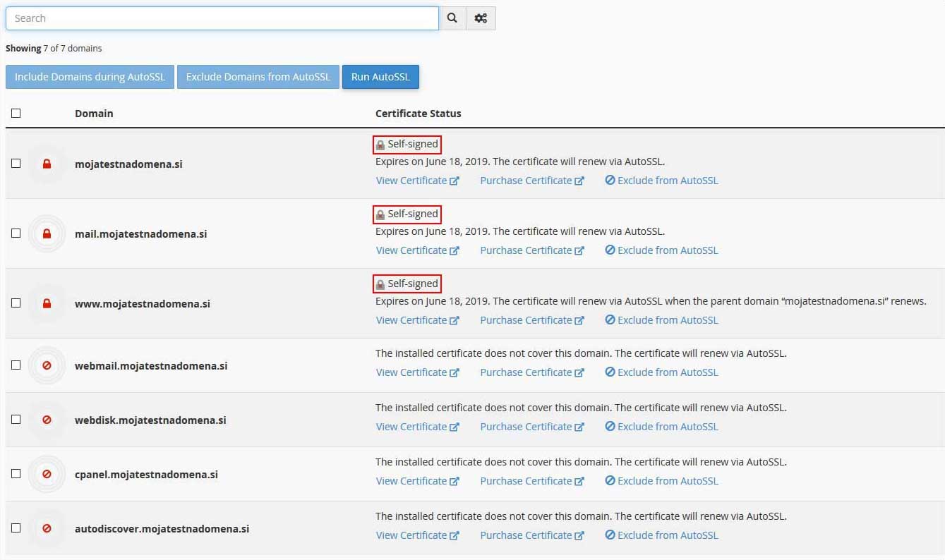Click Exclude Domains from AutoSSL button
This screenshot has height=560, width=945.
[258, 77]
